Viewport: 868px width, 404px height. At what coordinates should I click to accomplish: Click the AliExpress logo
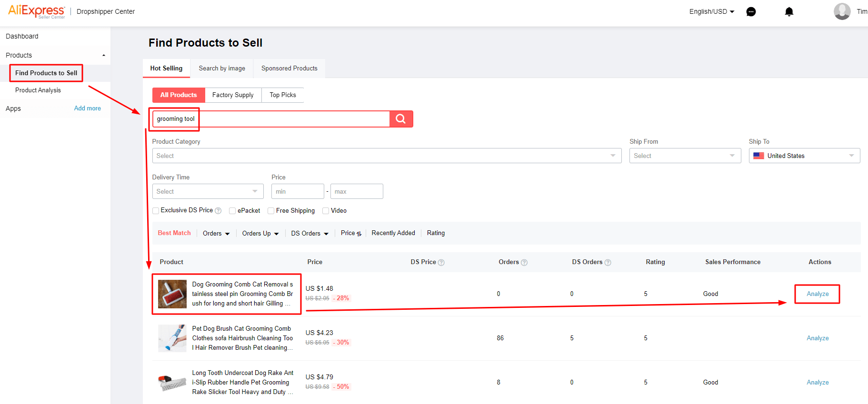point(36,11)
